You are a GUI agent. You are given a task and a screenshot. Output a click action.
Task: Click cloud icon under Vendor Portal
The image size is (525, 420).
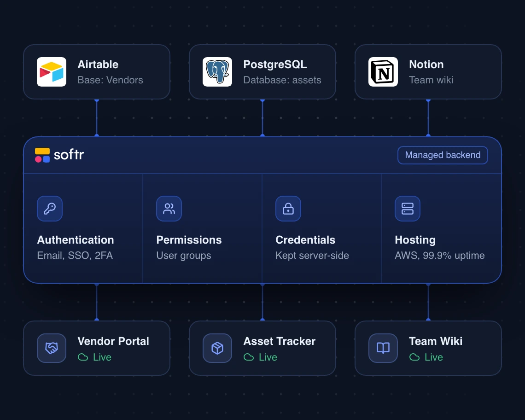[x=83, y=357]
